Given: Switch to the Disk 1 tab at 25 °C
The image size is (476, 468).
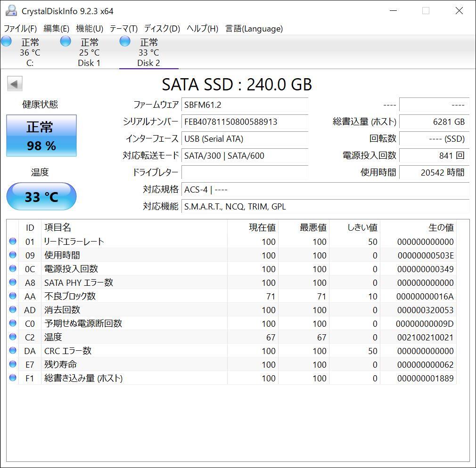Looking at the screenshot, I should click(89, 52).
